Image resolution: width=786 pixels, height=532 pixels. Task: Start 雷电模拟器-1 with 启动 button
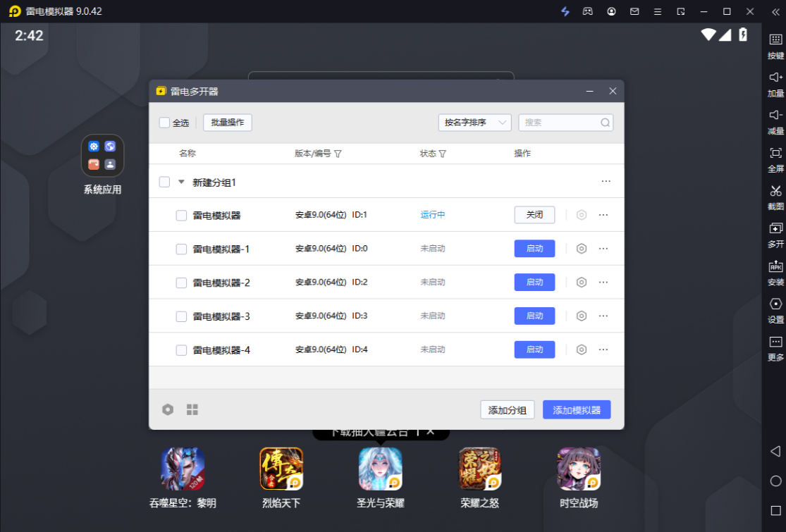coord(534,249)
